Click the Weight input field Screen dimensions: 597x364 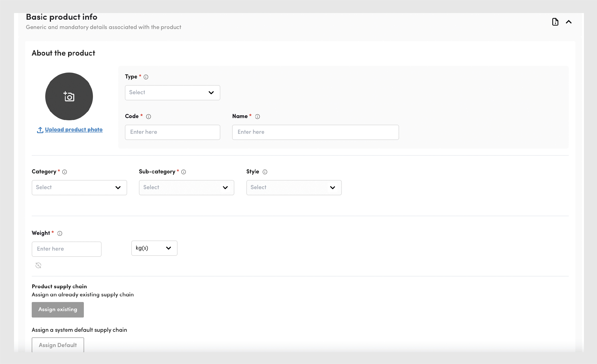point(66,249)
